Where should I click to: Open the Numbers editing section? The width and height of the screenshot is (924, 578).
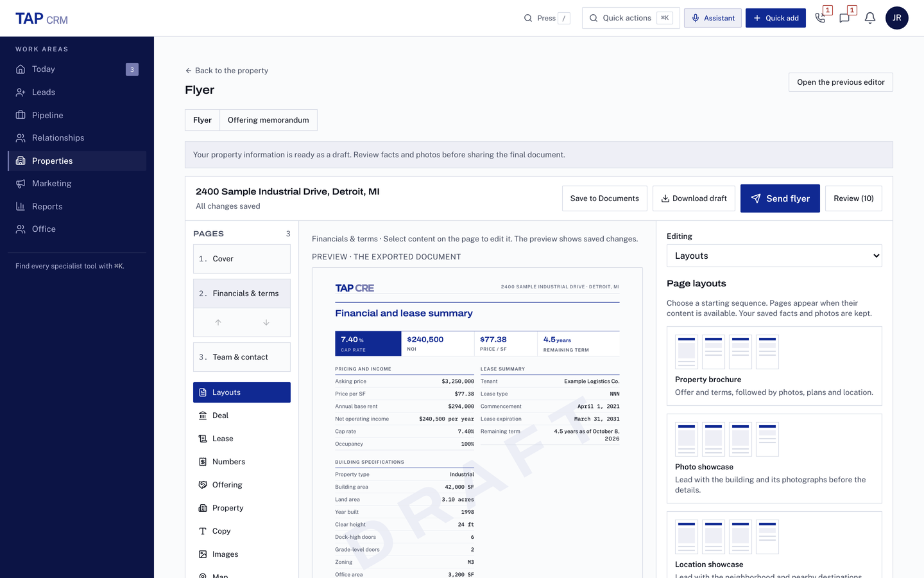point(242,462)
